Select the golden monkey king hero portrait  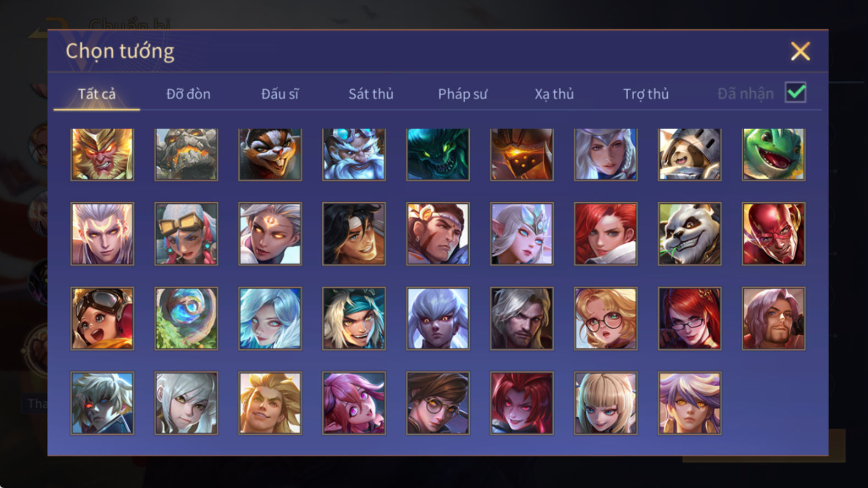pyautogui.click(x=102, y=154)
